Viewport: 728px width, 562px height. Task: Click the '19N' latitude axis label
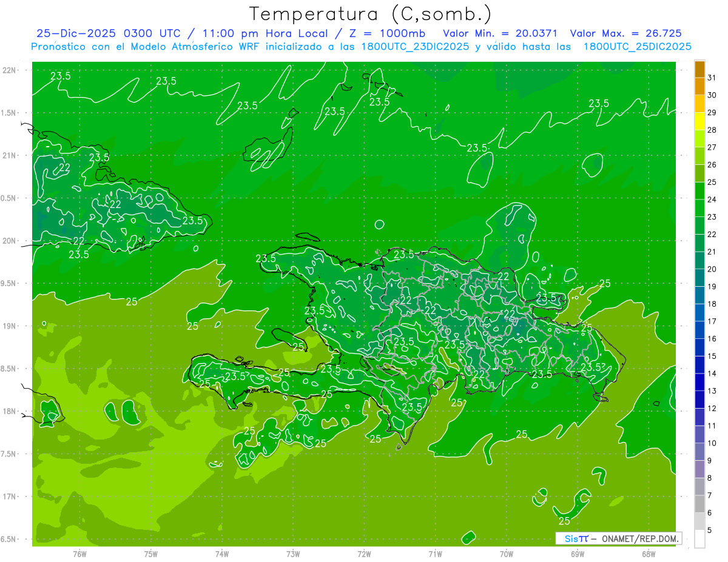(x=10, y=326)
